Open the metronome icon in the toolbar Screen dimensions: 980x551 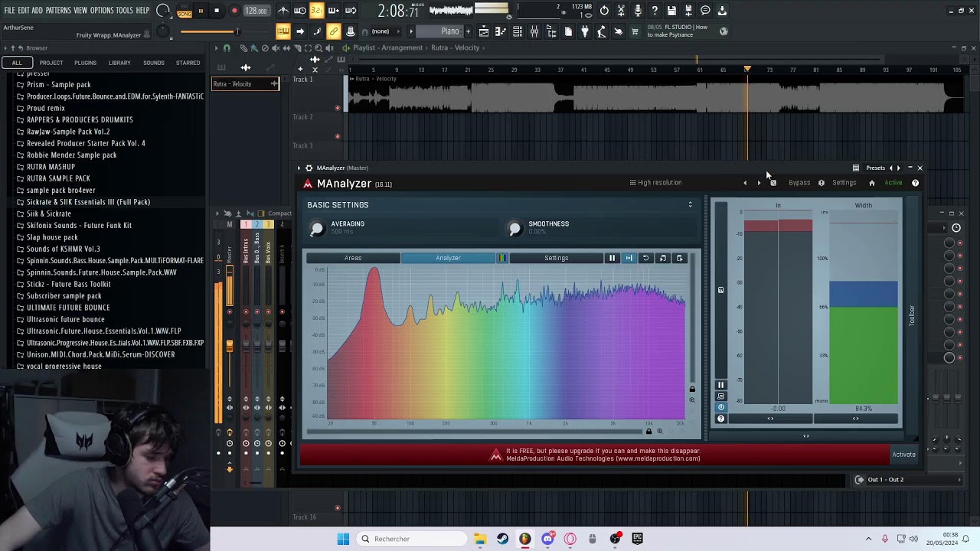(x=283, y=11)
